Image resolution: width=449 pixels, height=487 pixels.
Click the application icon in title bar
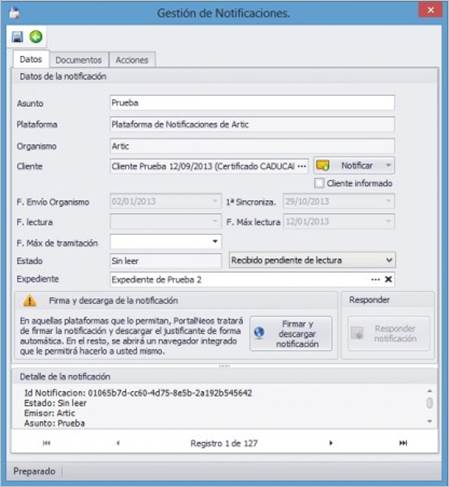pos(14,13)
